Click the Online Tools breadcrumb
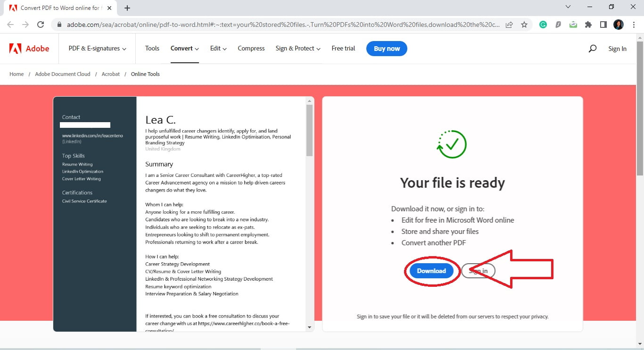The height and width of the screenshot is (350, 644). 145,74
